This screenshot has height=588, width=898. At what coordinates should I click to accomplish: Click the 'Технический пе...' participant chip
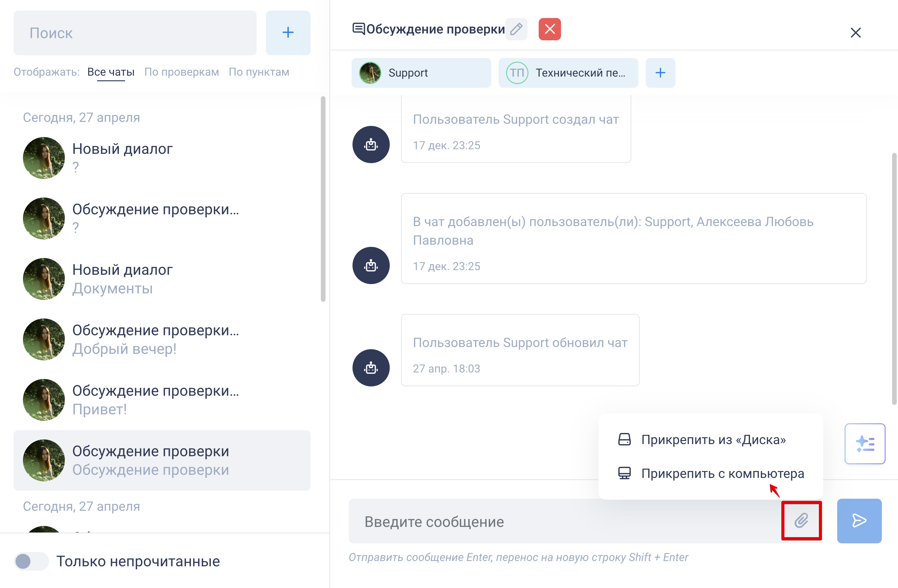pyautogui.click(x=568, y=73)
